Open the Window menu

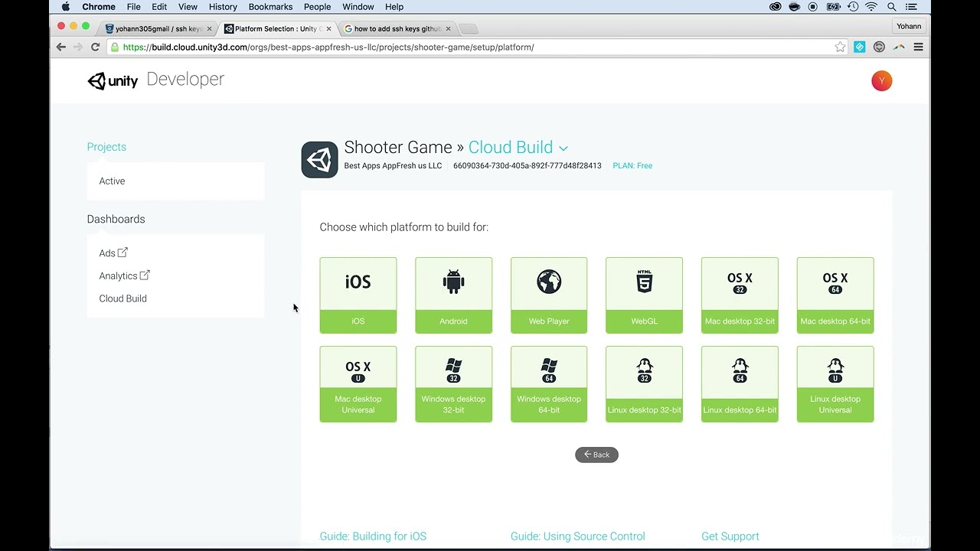click(x=358, y=7)
